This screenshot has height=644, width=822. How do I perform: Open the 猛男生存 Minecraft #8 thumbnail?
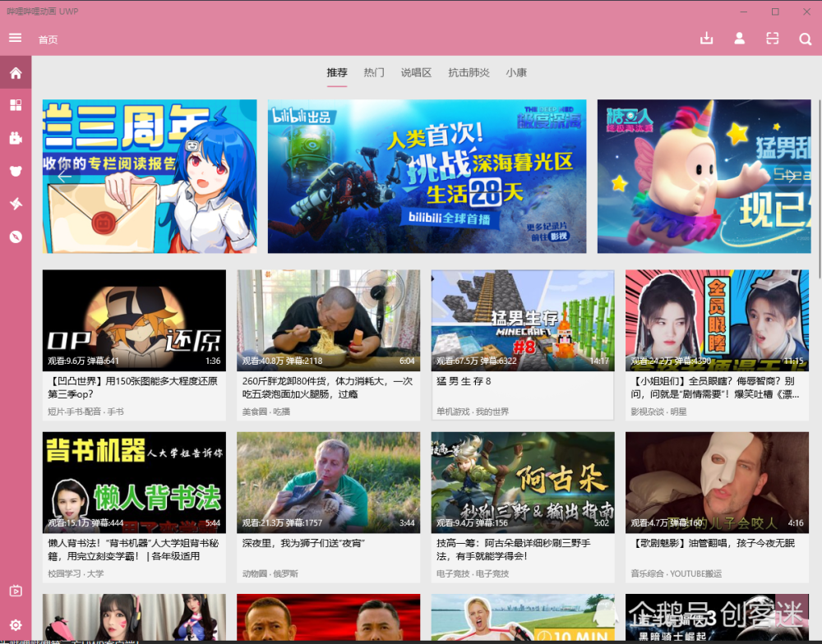point(523,320)
